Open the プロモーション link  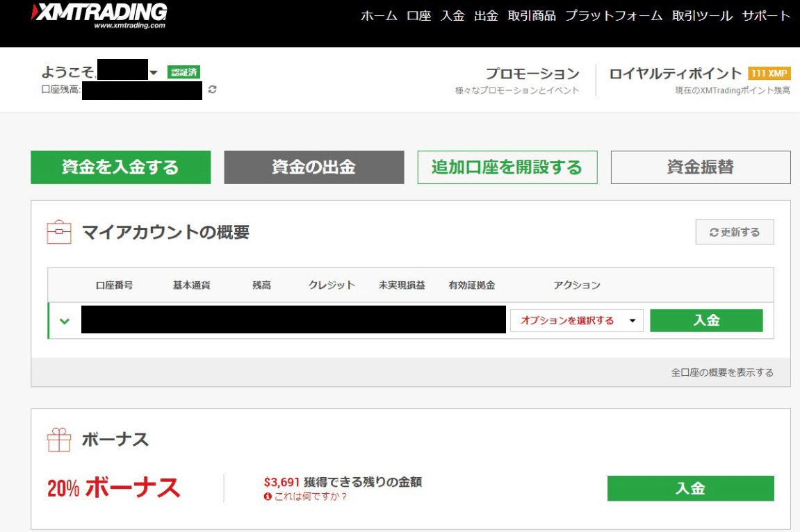(x=532, y=74)
